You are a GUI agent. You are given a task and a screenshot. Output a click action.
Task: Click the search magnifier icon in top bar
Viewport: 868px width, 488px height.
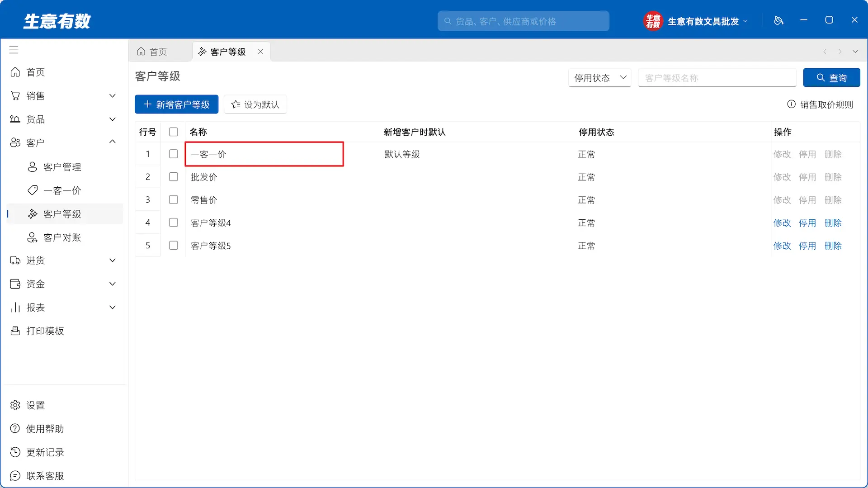point(448,21)
